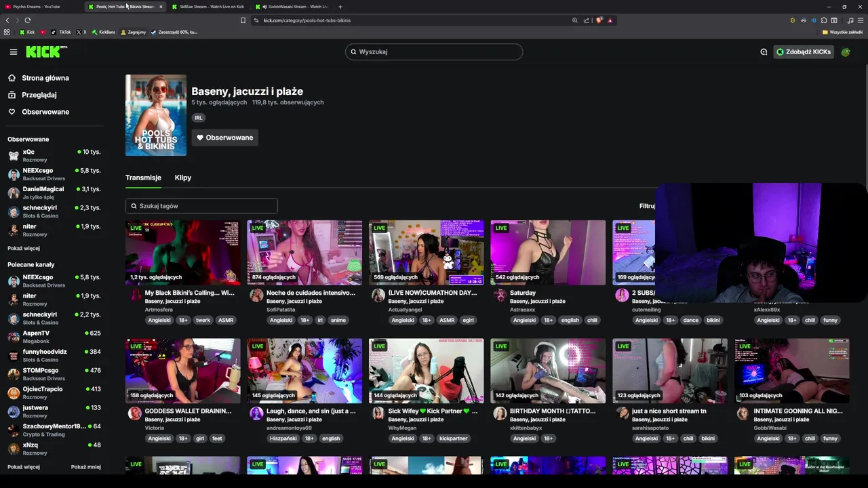Open a new browser tab with plus icon
The width and height of the screenshot is (868, 488).
(340, 7)
